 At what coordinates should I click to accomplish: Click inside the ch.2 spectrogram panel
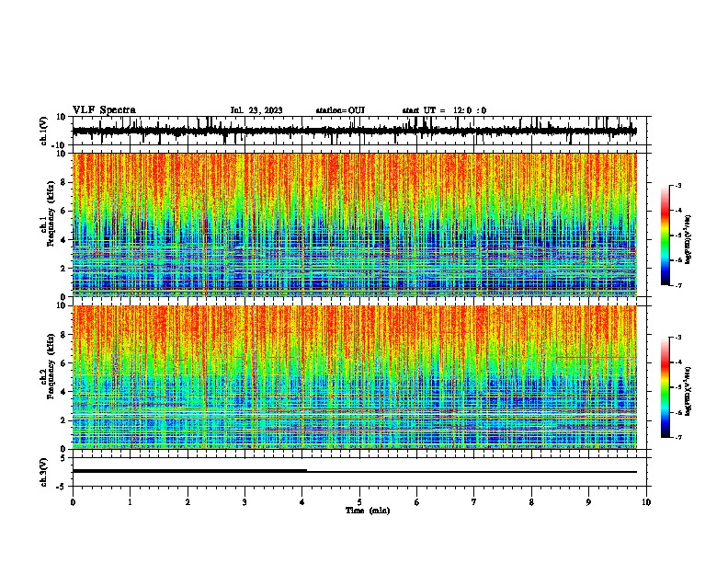(x=355, y=377)
